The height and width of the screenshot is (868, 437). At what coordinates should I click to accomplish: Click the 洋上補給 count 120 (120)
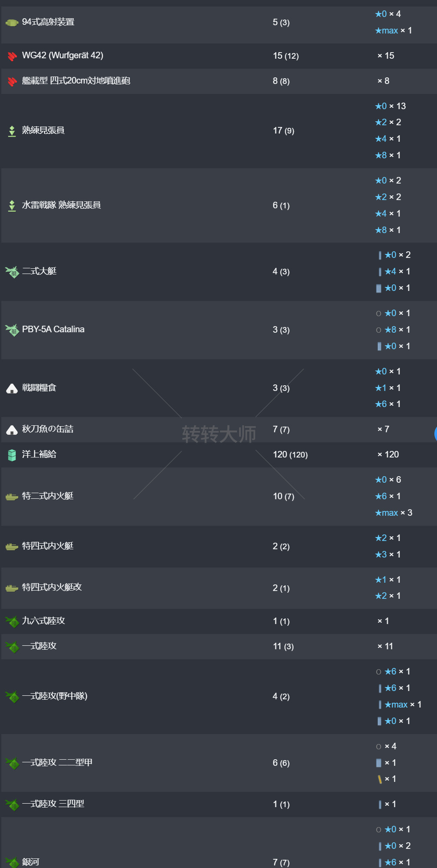290,455
